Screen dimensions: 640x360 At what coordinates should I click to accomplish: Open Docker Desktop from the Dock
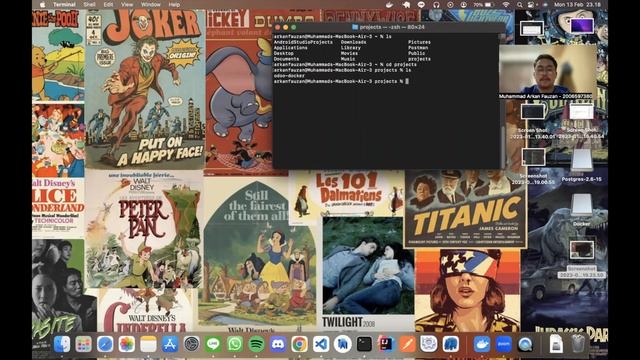(x=482, y=344)
